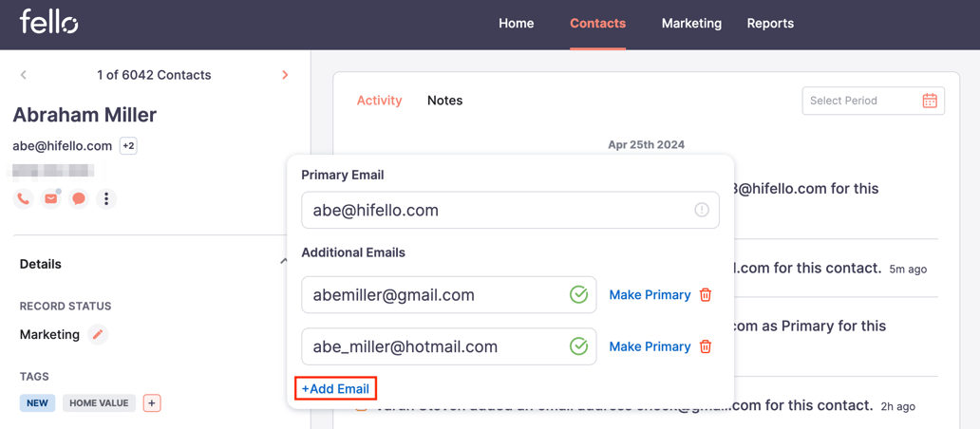Switch to the Activity tab
This screenshot has width=980, height=429.
pos(380,101)
